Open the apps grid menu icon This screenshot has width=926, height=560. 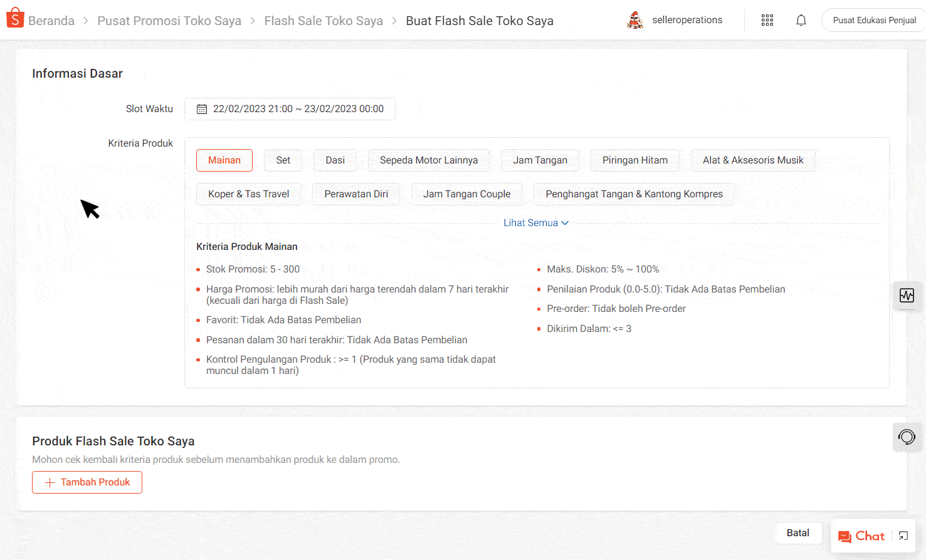coord(767,20)
